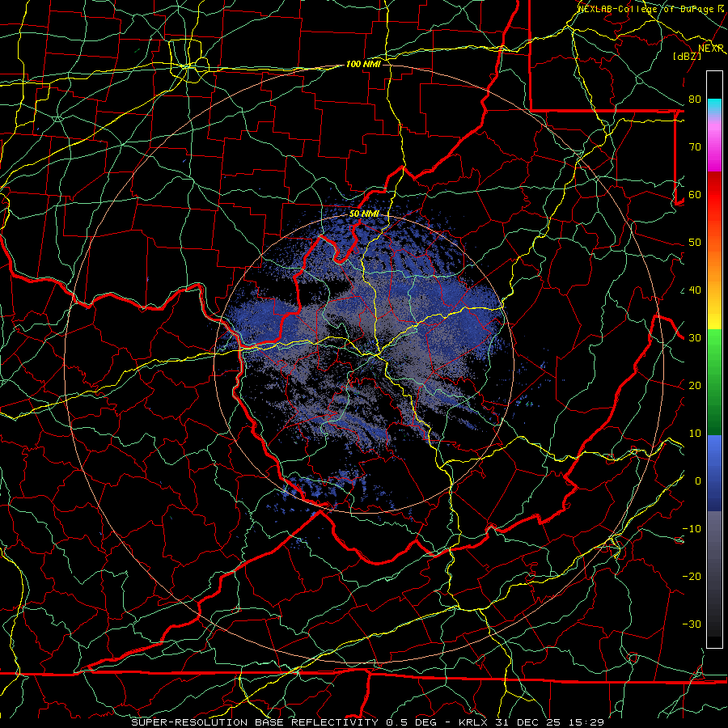
Task: Click the "NEXR" text above the scale
Action: pyautogui.click(x=711, y=49)
